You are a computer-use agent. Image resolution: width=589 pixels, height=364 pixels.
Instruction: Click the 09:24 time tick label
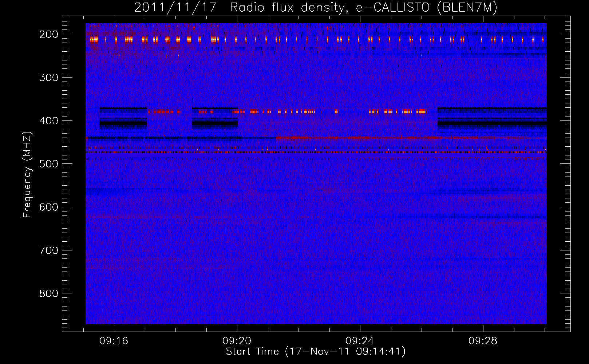[360, 341]
